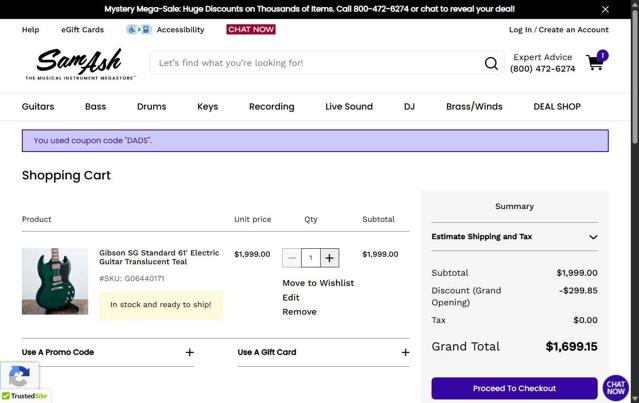This screenshot has width=639, height=403.
Task: Close the Mystery Mega-Sale banner
Action: (x=605, y=9)
